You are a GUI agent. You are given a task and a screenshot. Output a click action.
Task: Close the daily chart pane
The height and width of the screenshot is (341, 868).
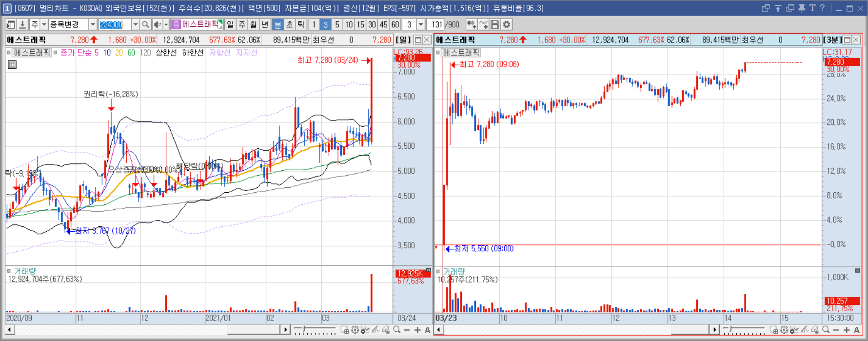pos(427,40)
